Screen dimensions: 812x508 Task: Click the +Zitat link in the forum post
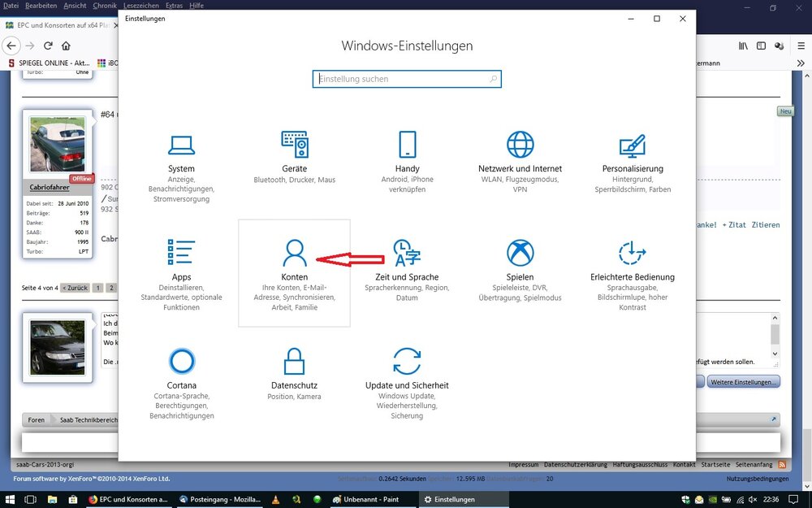(x=734, y=224)
